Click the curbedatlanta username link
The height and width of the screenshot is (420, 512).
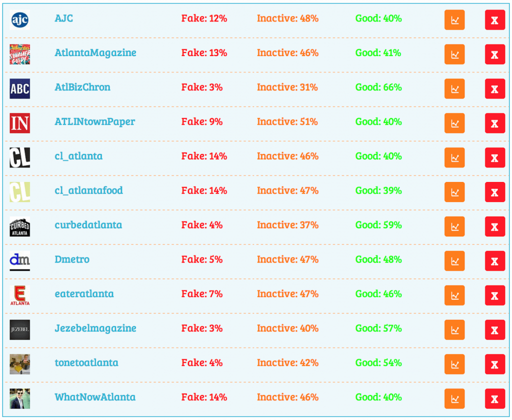pos(88,225)
